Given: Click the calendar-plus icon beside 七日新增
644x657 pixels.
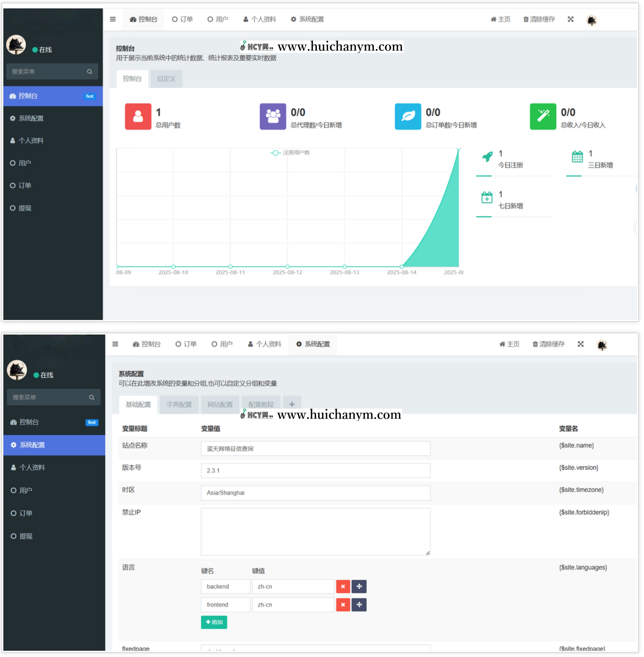Looking at the screenshot, I should click(x=486, y=198).
